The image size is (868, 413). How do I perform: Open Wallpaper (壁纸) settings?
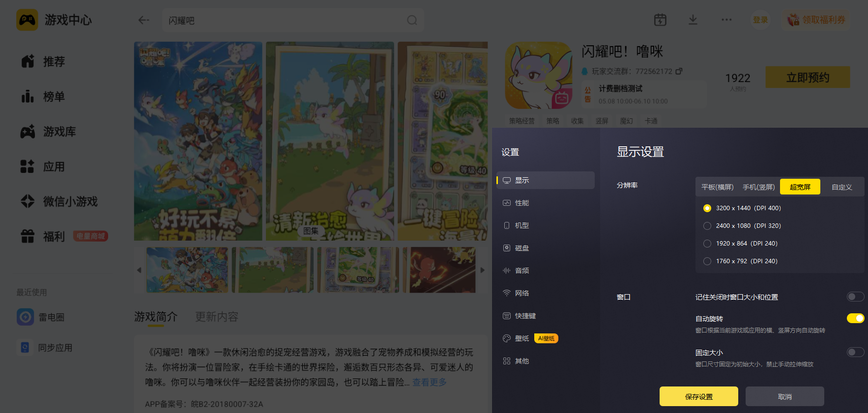point(546,338)
